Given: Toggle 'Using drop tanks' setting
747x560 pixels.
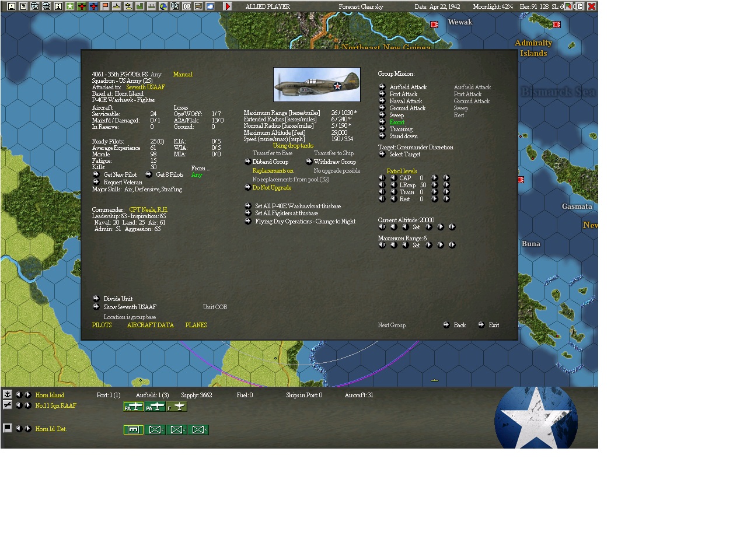Looking at the screenshot, I should tap(293, 145).
